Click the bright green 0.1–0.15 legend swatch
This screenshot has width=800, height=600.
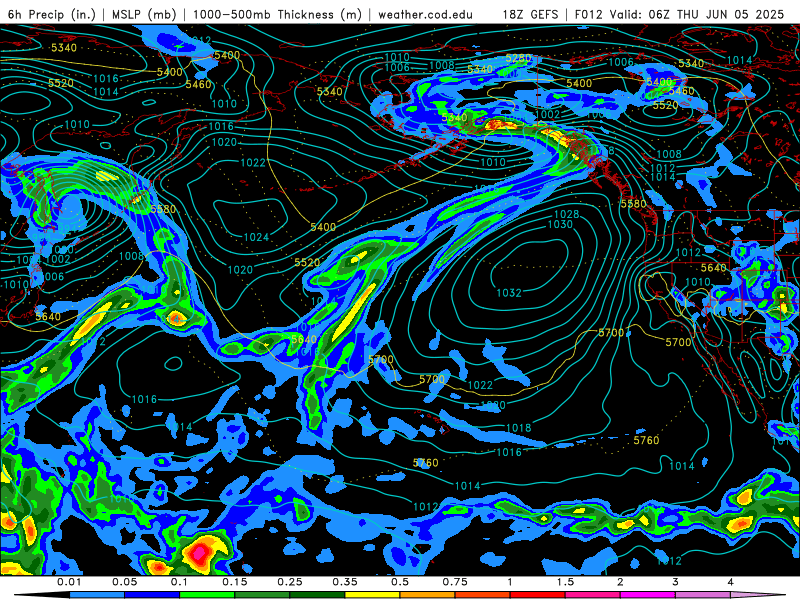[x=207, y=595]
